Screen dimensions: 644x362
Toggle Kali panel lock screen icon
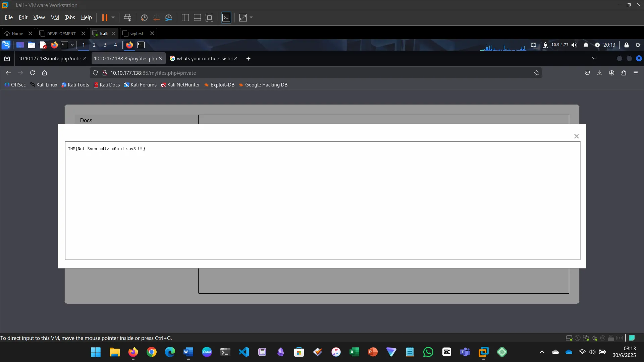627,45
